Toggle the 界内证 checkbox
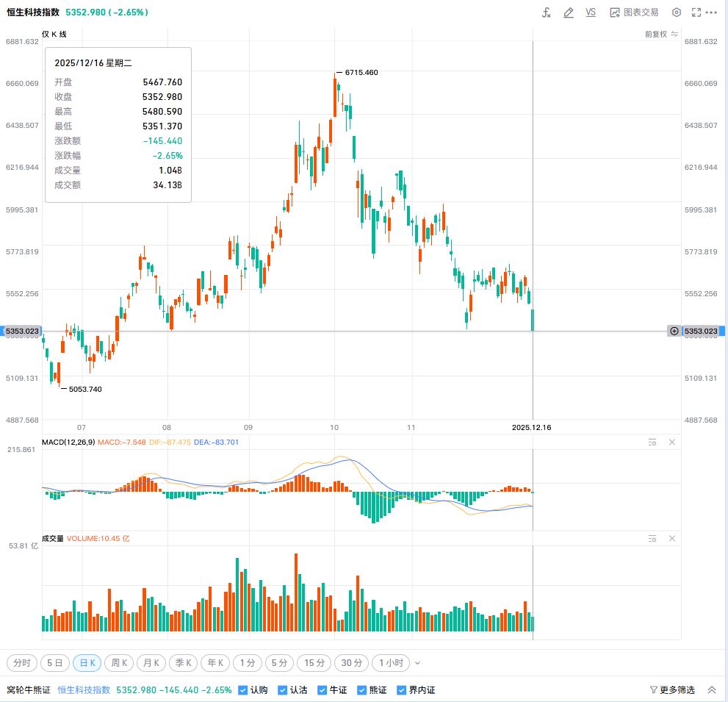The width and height of the screenshot is (728, 702). click(401, 690)
